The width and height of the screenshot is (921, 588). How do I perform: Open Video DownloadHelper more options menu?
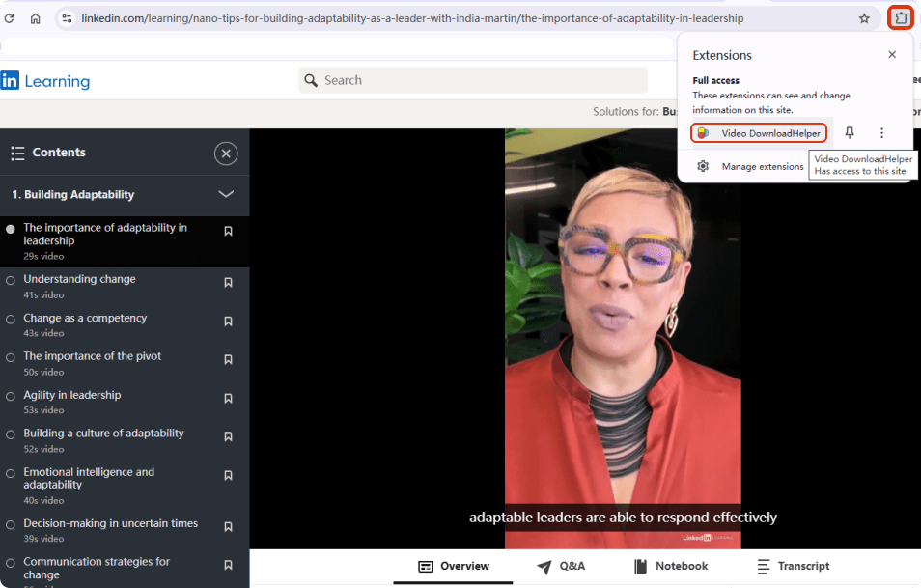click(881, 133)
